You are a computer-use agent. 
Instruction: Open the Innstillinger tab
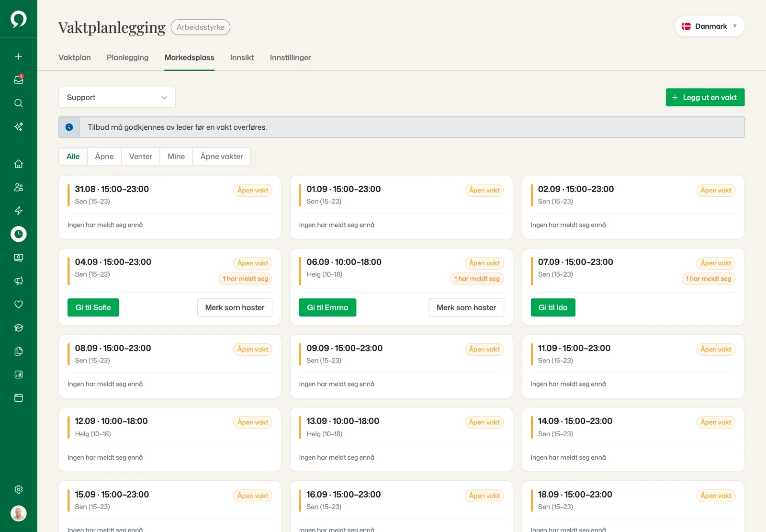click(x=291, y=57)
